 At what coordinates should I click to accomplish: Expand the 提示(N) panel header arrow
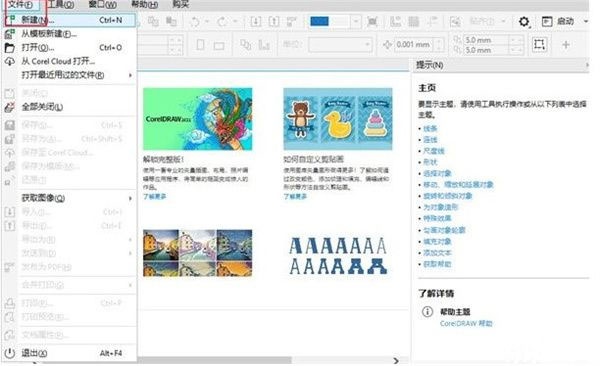(x=587, y=65)
